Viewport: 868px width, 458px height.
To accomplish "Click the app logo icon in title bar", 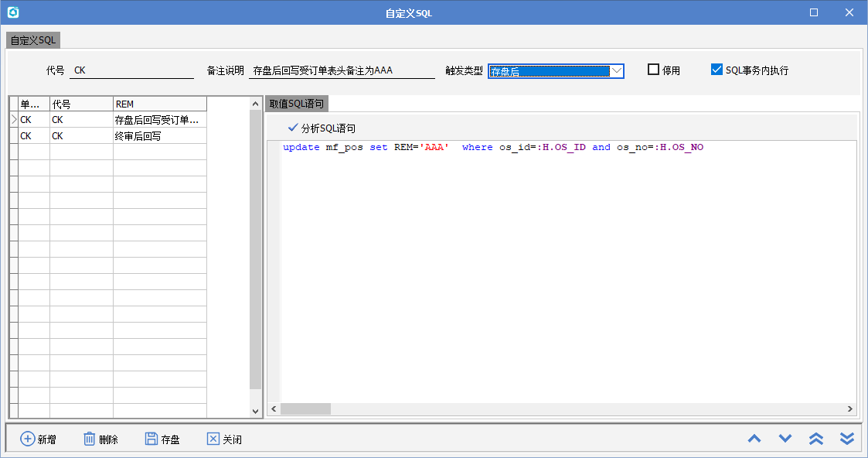I will tap(12, 12).
